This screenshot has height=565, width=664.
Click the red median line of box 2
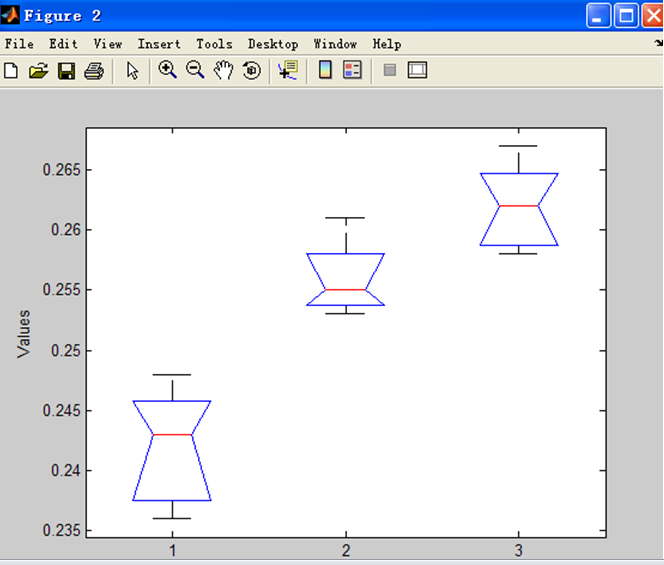point(346,290)
